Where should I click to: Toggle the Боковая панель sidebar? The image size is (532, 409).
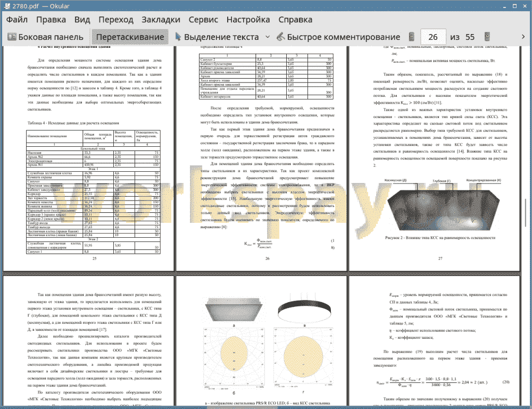coord(45,37)
